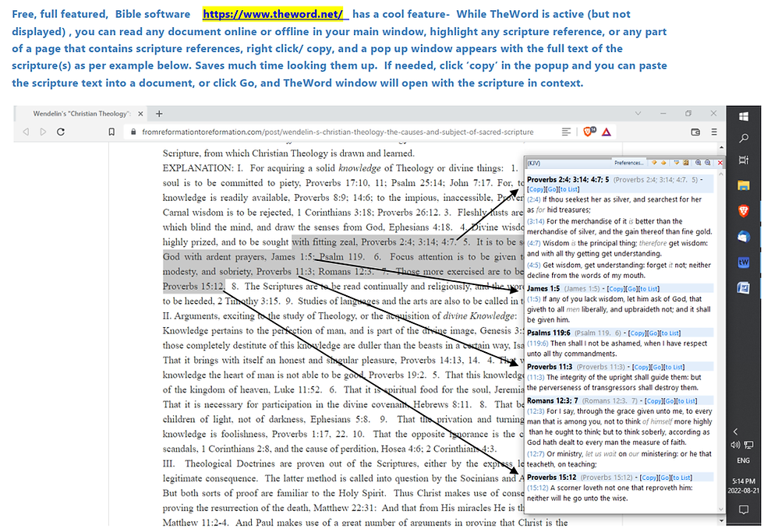Viewport: 764px width, 532px height.
Task: Send James 1:5 to List
Action: [649, 289]
